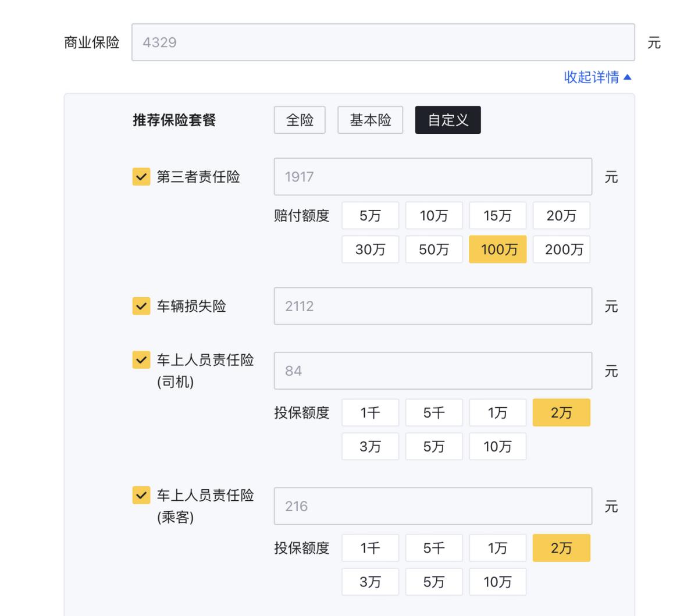
Task: Select 200万 third-party coverage
Action: click(x=561, y=249)
